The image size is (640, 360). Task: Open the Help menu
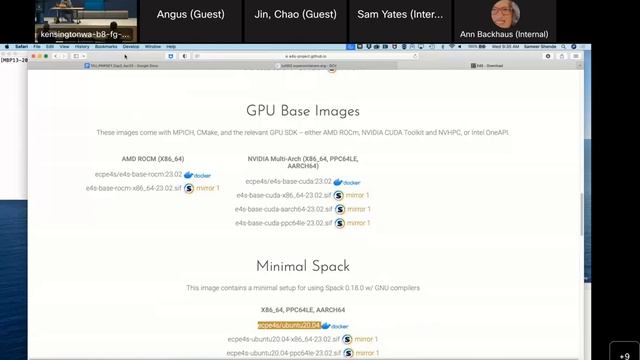pos(171,47)
